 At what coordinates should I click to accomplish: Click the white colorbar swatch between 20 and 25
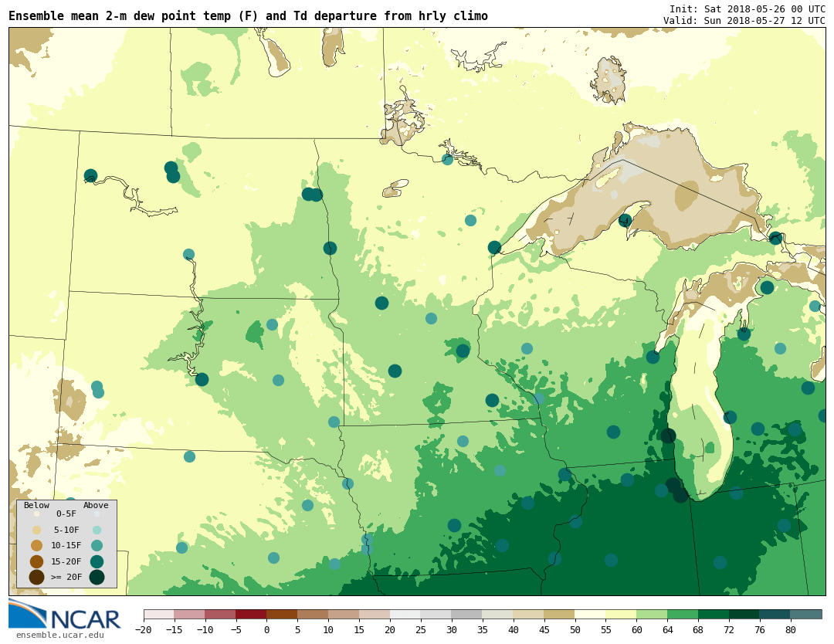click(x=406, y=614)
